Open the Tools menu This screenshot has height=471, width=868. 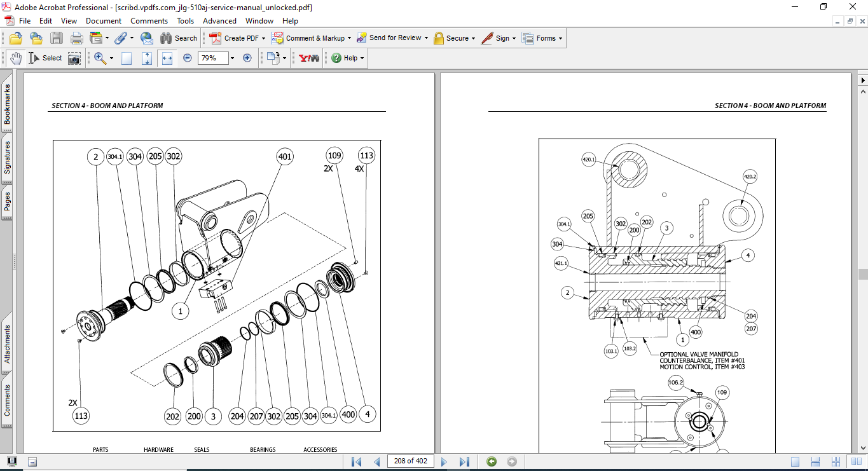coord(186,21)
